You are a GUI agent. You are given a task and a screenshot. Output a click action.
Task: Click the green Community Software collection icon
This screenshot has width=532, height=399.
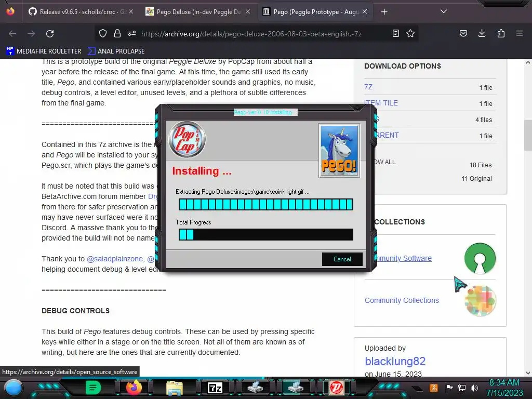(480, 258)
